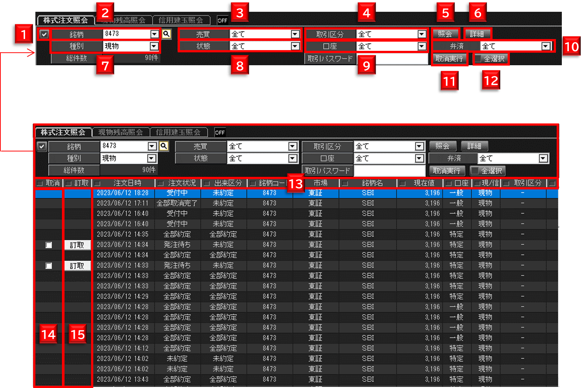Open the 売買 dropdown in the lower window
The width and height of the screenshot is (588, 388).
pyautogui.click(x=293, y=146)
